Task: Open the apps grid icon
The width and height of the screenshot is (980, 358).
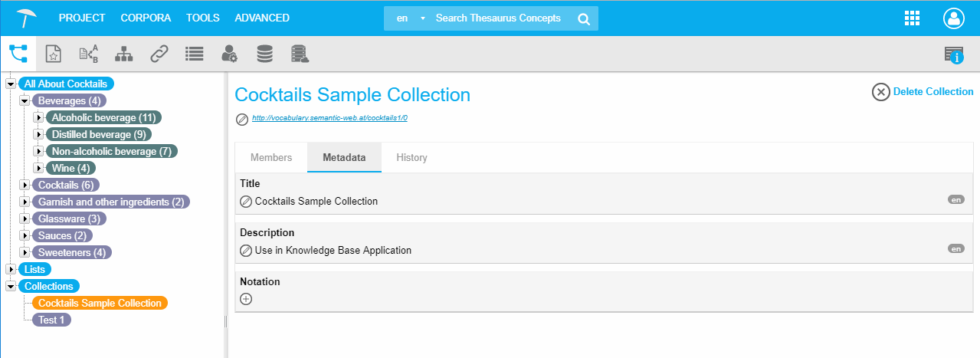Action: [x=912, y=18]
